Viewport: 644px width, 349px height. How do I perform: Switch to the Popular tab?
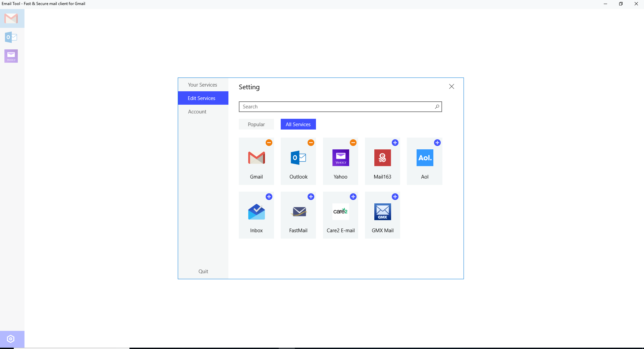pyautogui.click(x=256, y=124)
